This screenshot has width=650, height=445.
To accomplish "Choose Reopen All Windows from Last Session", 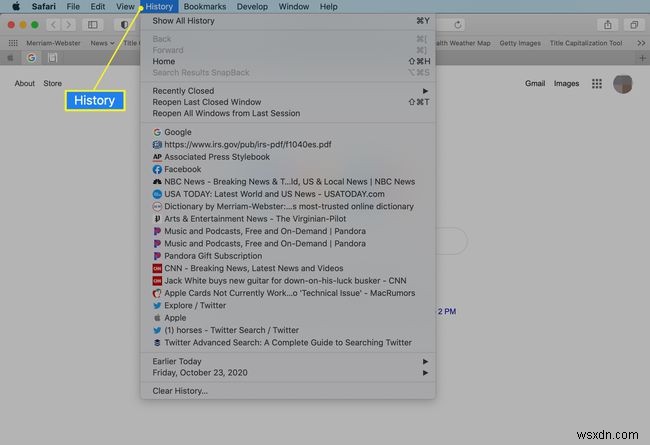I will (x=288, y=113).
